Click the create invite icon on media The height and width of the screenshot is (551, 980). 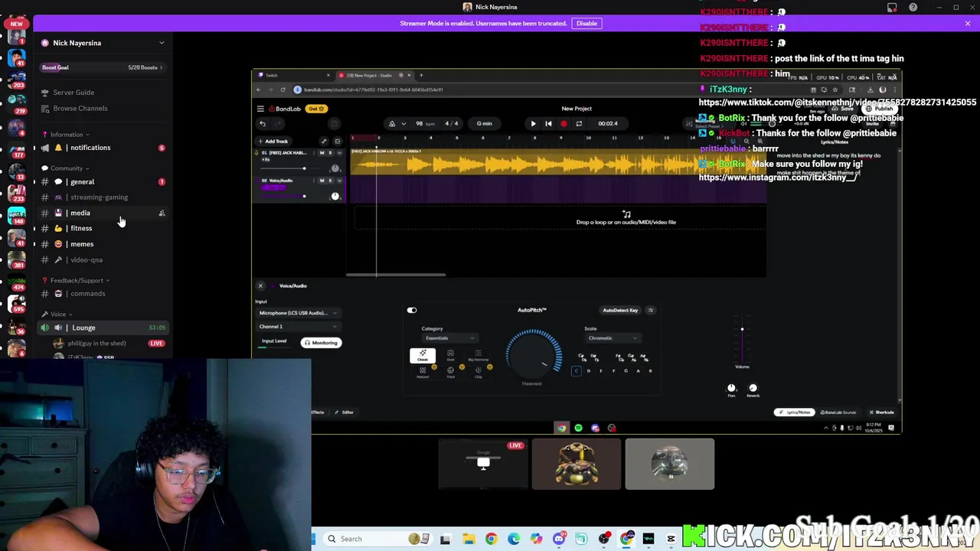click(162, 214)
